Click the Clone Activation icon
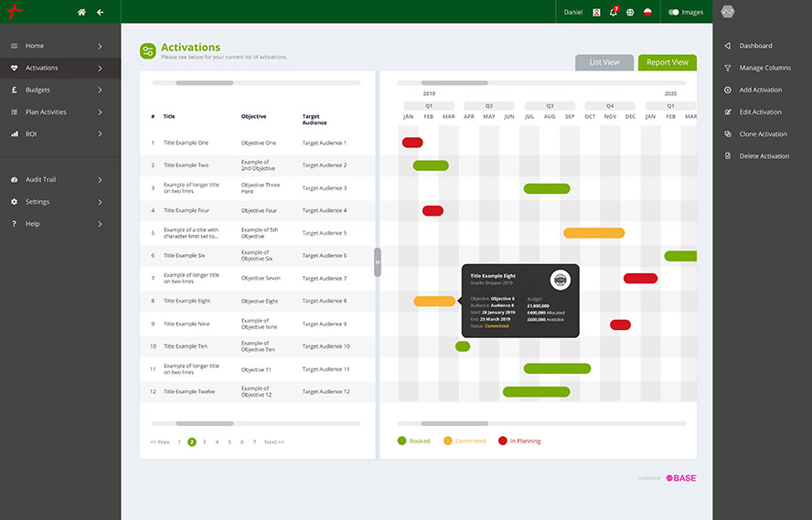Viewport: 812px width, 520px height. click(x=728, y=134)
